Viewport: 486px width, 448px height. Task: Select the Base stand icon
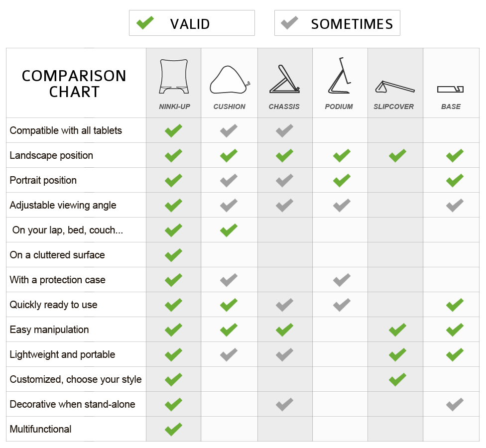coord(450,89)
